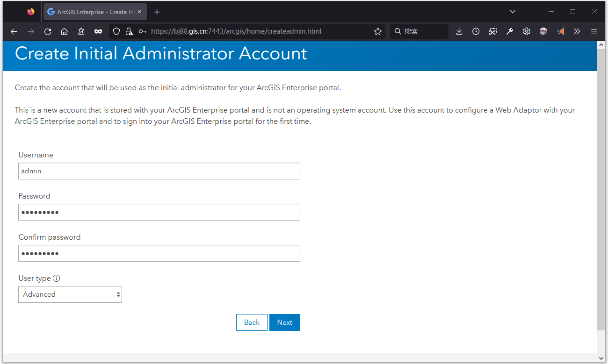Open the downloads panel
608x364 pixels.
tap(459, 31)
